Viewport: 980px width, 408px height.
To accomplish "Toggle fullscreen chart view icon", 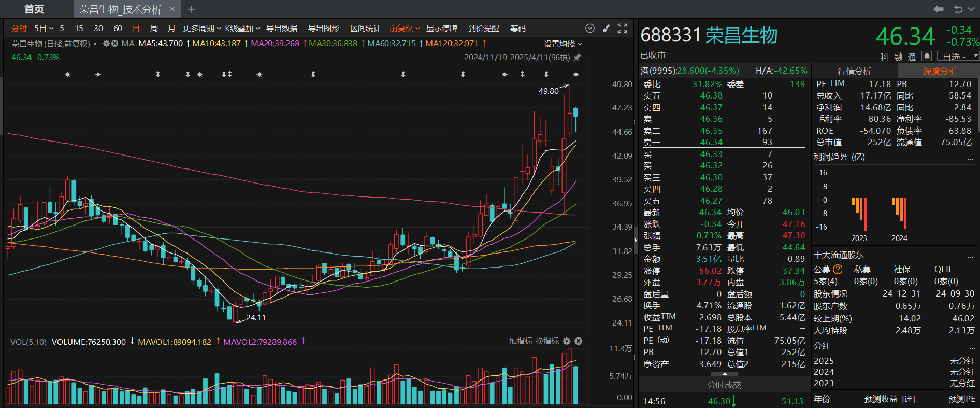I will 623,28.
